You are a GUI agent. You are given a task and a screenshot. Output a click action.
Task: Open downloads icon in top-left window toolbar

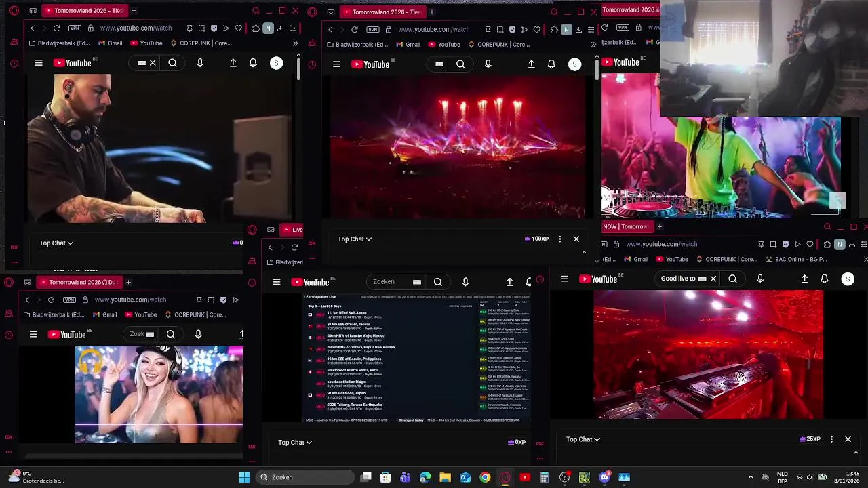point(280,28)
